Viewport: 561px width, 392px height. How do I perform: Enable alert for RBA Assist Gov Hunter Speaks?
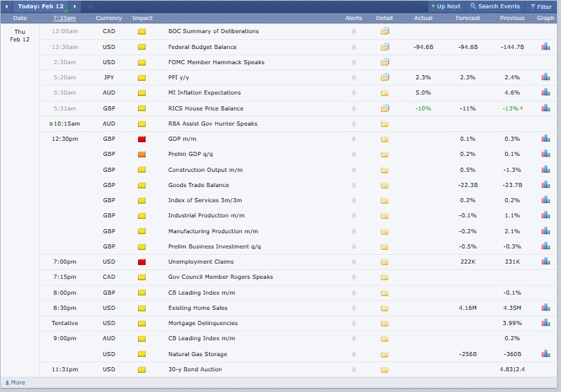tap(353, 124)
